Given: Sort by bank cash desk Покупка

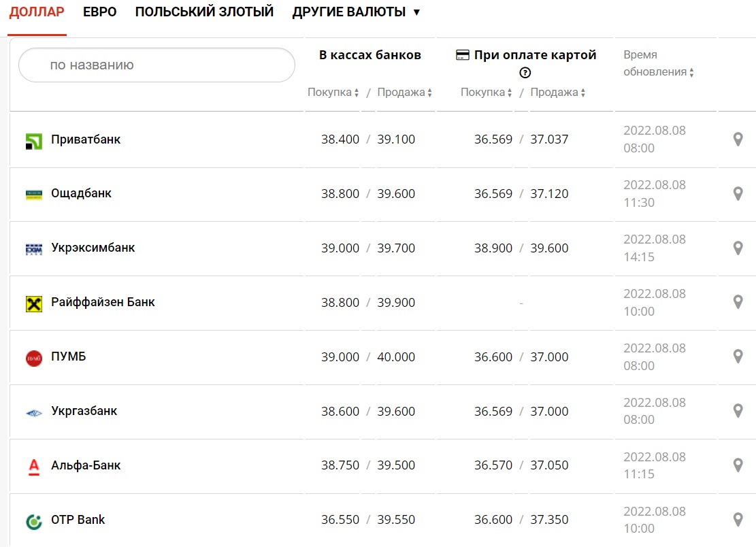Looking at the screenshot, I should click(x=333, y=93).
